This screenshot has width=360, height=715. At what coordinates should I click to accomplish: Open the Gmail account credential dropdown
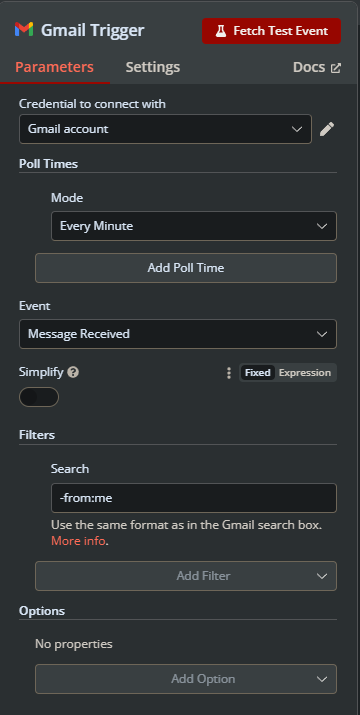pos(166,129)
